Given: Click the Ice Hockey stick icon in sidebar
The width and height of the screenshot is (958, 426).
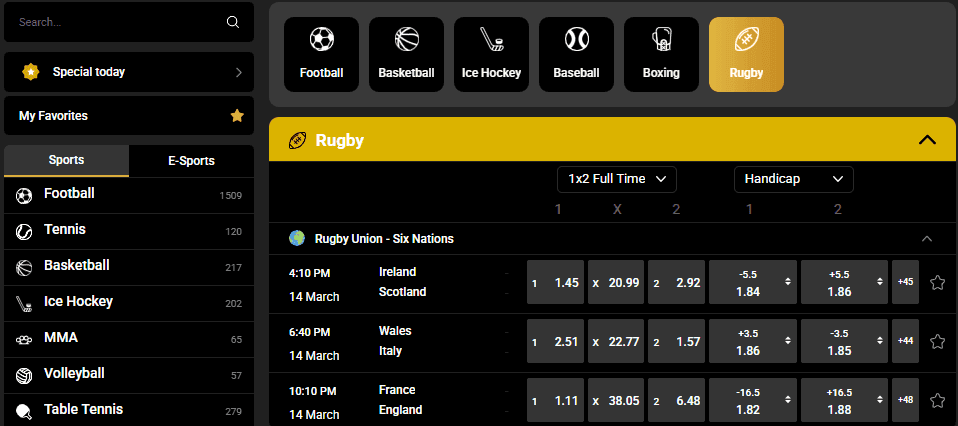Looking at the screenshot, I should click(x=24, y=303).
